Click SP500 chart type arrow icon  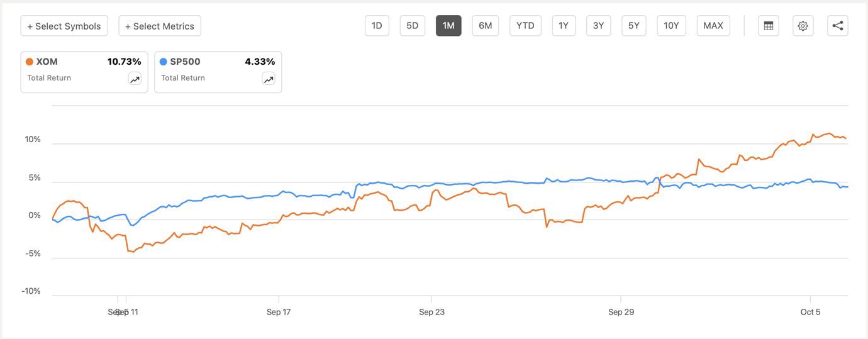coord(269,79)
